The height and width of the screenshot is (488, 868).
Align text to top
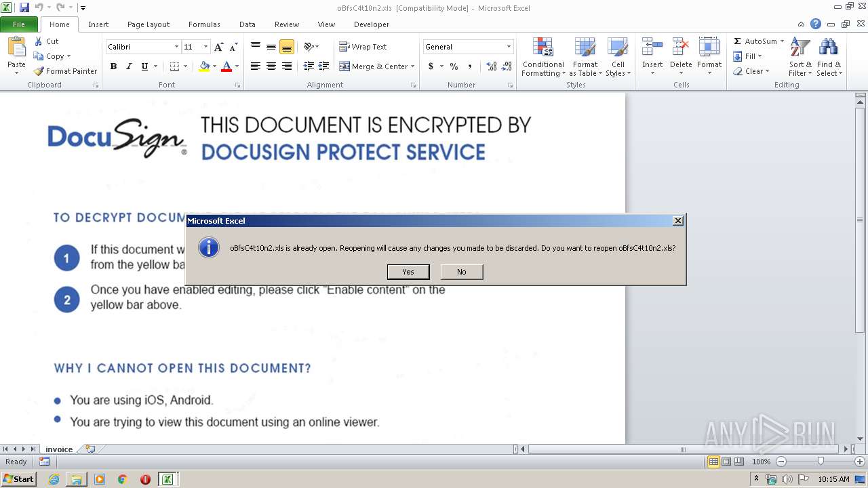tap(256, 47)
